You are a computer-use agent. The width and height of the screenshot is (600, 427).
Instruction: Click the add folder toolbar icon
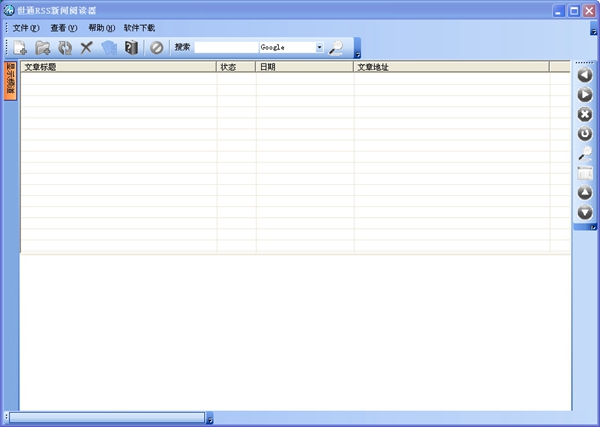(43, 47)
